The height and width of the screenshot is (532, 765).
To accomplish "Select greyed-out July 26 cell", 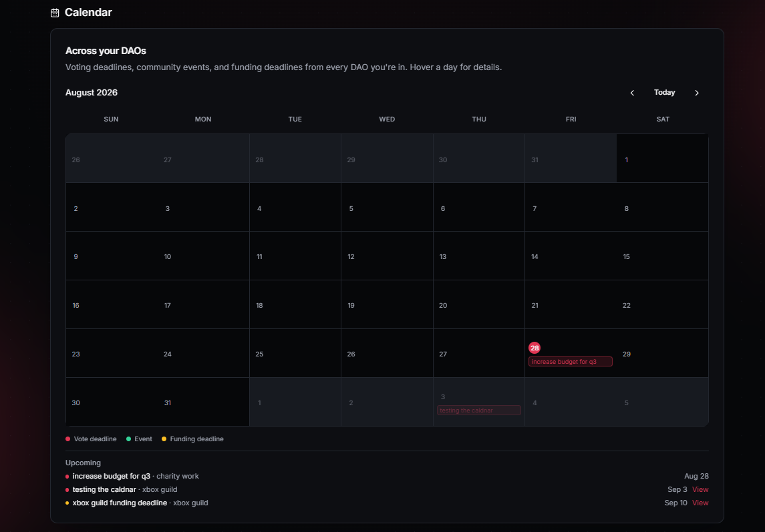I will 112,158.
